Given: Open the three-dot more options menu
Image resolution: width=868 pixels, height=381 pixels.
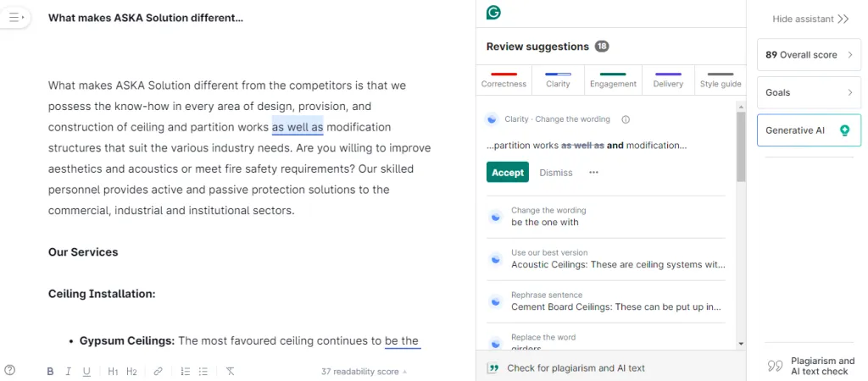Looking at the screenshot, I should [x=593, y=173].
